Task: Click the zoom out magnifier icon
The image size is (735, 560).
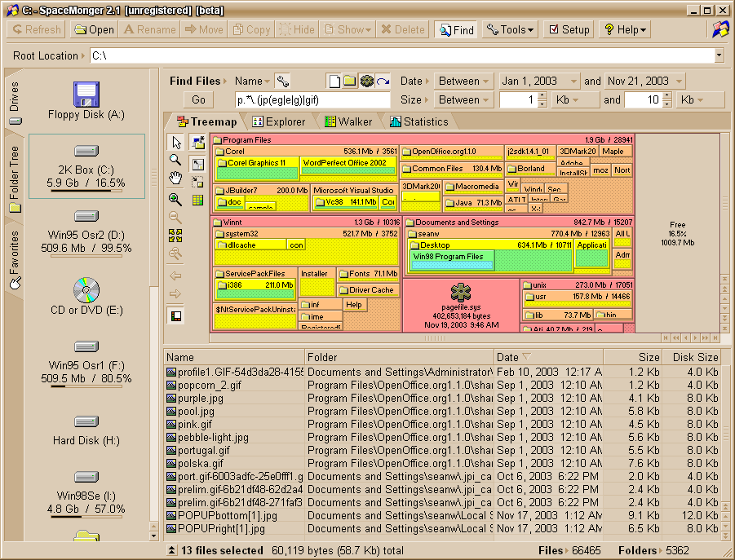Action: pyautogui.click(x=175, y=218)
